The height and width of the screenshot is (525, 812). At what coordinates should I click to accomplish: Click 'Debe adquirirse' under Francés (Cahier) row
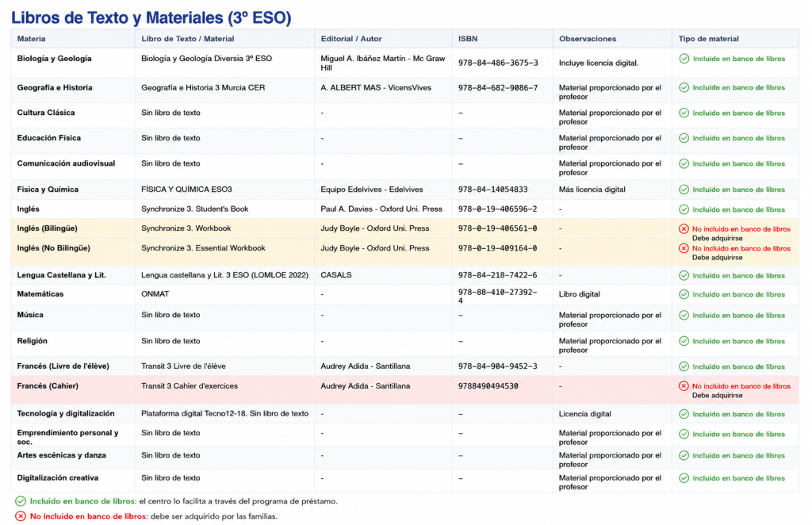coord(717,396)
